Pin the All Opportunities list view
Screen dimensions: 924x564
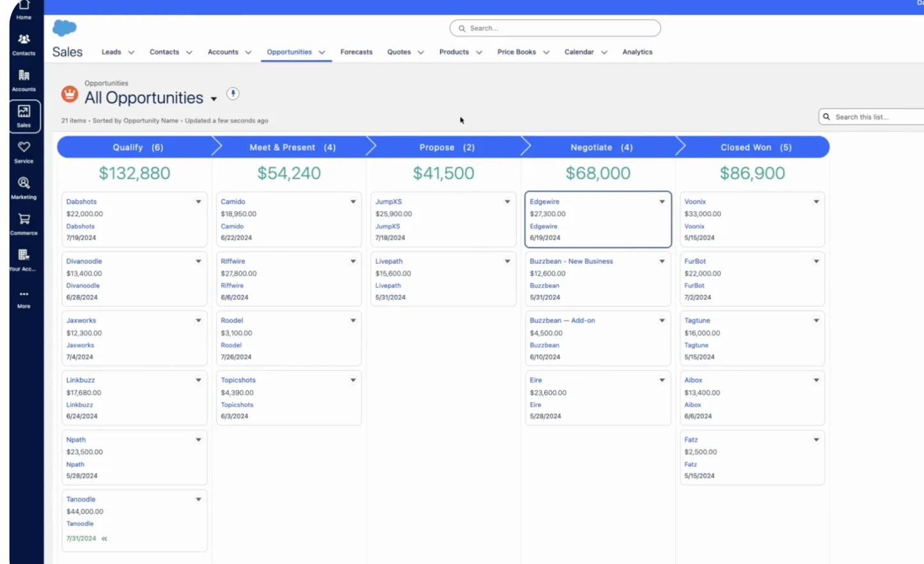233,94
